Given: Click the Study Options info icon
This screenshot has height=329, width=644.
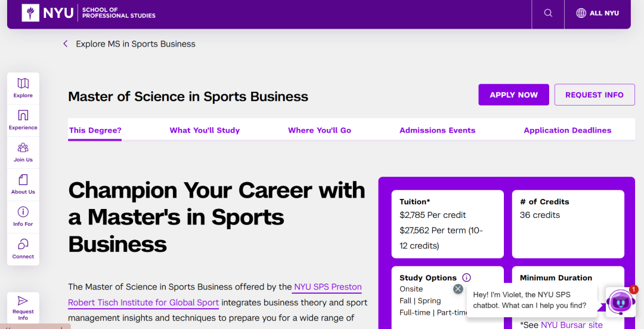Looking at the screenshot, I should [466, 278].
